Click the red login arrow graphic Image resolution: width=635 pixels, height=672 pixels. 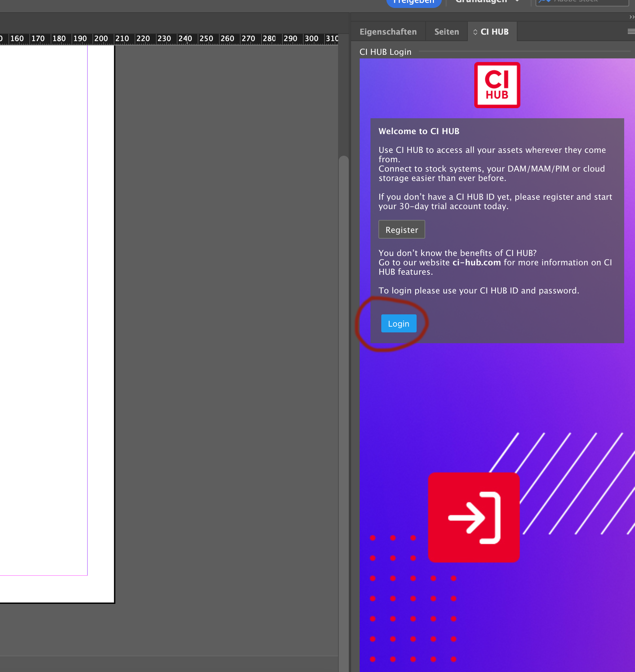point(474,517)
